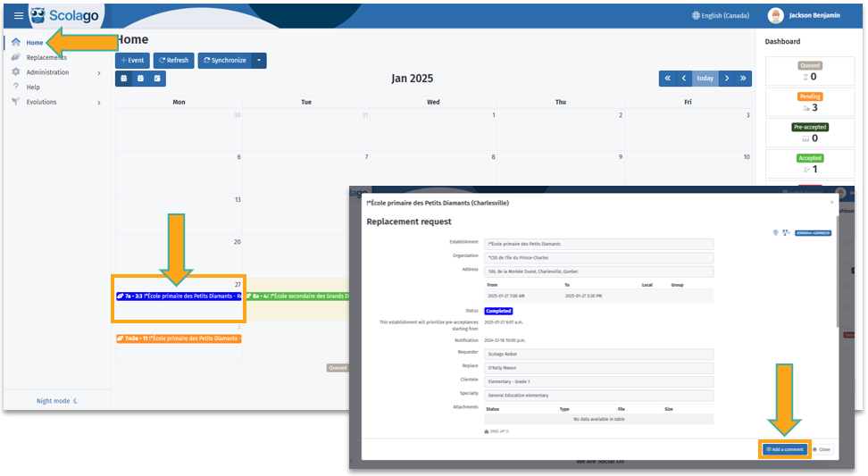Click the Help question mark icon

15,87
